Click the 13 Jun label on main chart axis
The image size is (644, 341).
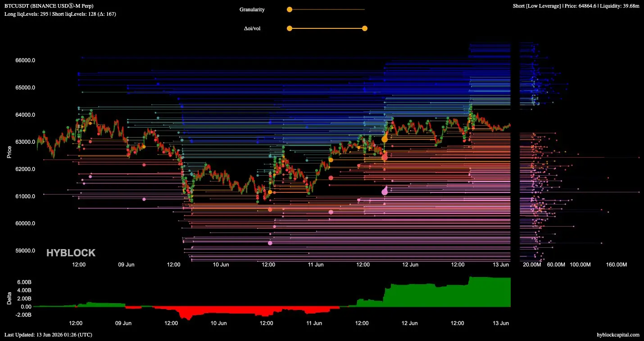[x=500, y=265]
